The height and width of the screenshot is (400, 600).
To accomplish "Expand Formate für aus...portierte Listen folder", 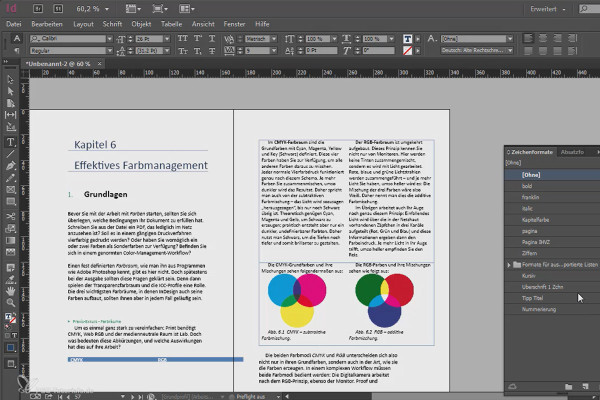I will click(509, 265).
